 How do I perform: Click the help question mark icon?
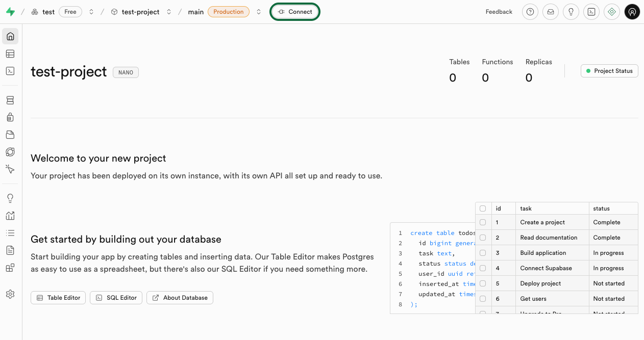pos(530,12)
